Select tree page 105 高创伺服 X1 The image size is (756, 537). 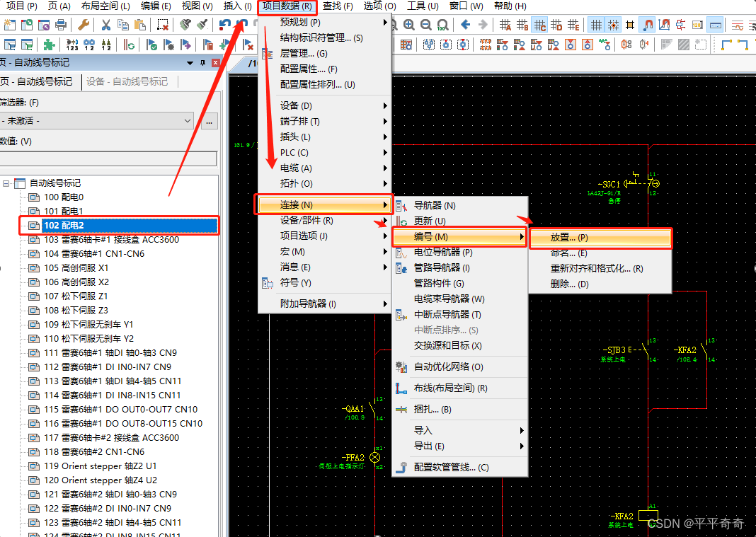[x=76, y=268]
